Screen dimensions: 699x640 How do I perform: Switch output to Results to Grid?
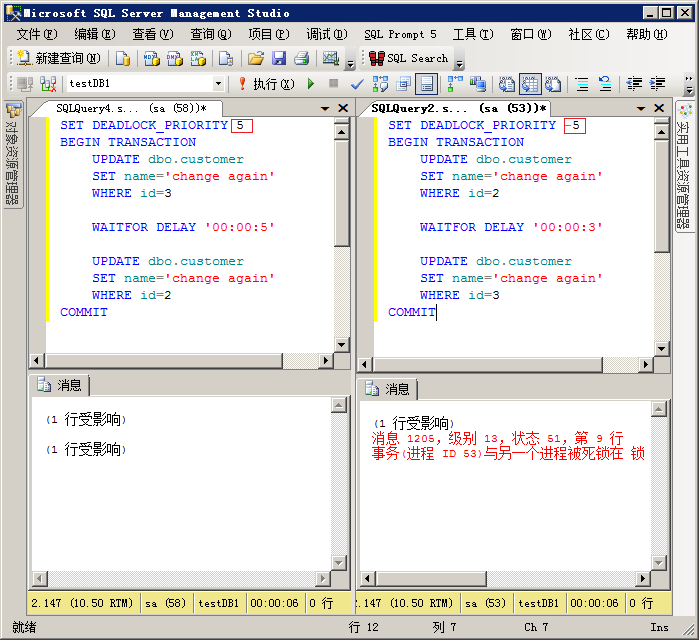tap(530, 84)
